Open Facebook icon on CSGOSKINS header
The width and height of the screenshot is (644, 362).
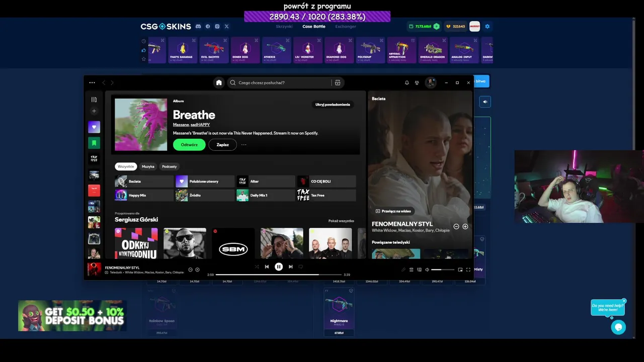(208, 26)
